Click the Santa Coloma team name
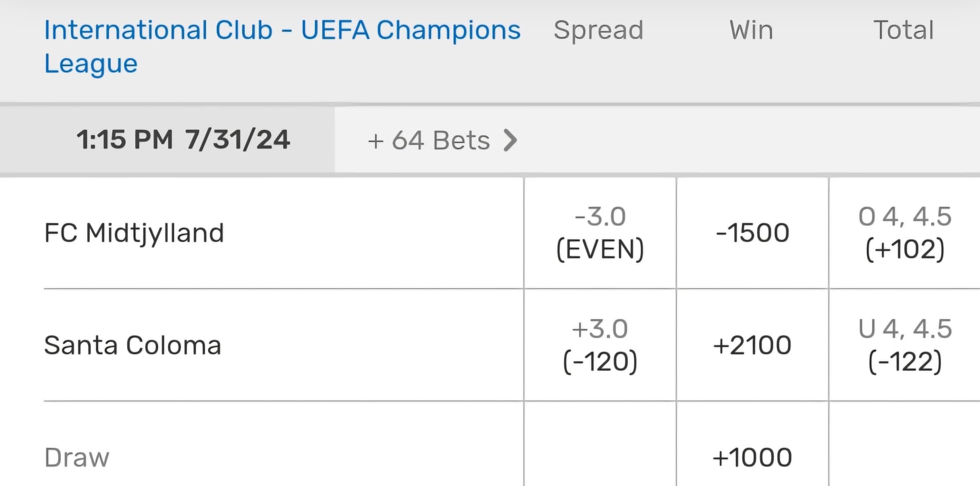 (133, 345)
